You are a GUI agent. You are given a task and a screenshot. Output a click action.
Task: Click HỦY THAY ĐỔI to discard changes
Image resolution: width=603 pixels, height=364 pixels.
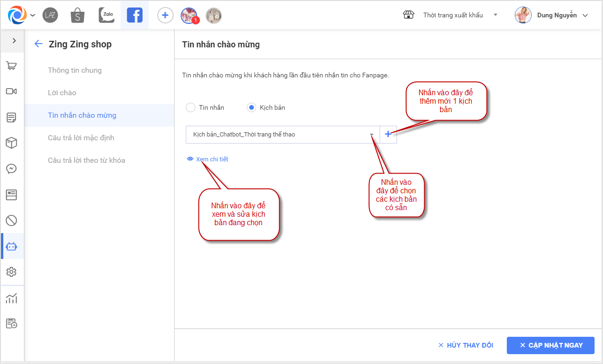click(x=466, y=345)
